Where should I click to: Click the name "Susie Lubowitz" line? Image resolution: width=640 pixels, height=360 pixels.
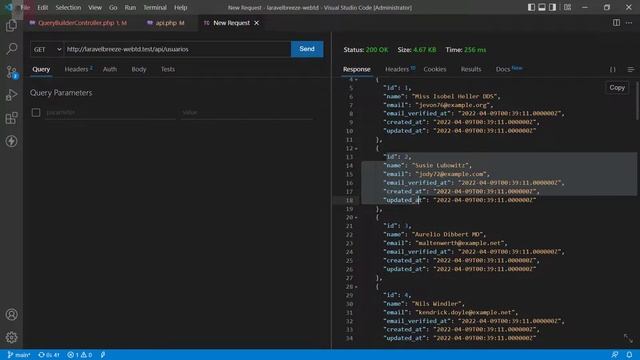click(427, 165)
